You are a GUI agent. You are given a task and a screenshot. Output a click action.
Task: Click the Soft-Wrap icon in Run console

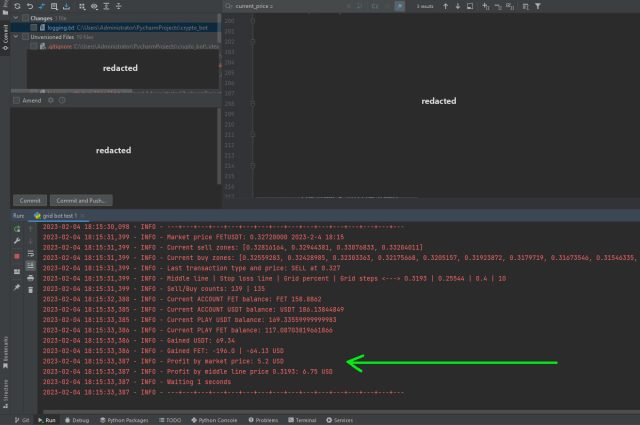point(31,254)
